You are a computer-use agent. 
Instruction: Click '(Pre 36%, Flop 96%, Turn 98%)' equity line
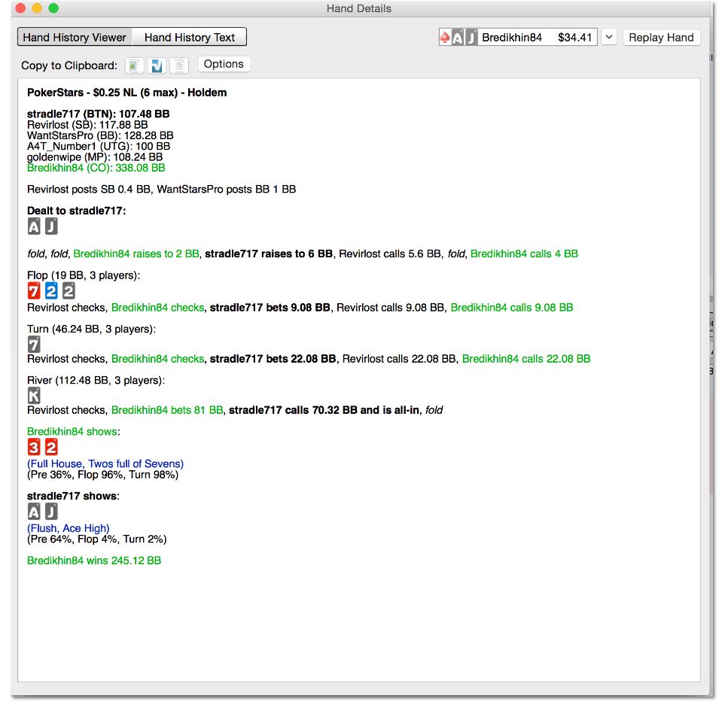coord(102,475)
